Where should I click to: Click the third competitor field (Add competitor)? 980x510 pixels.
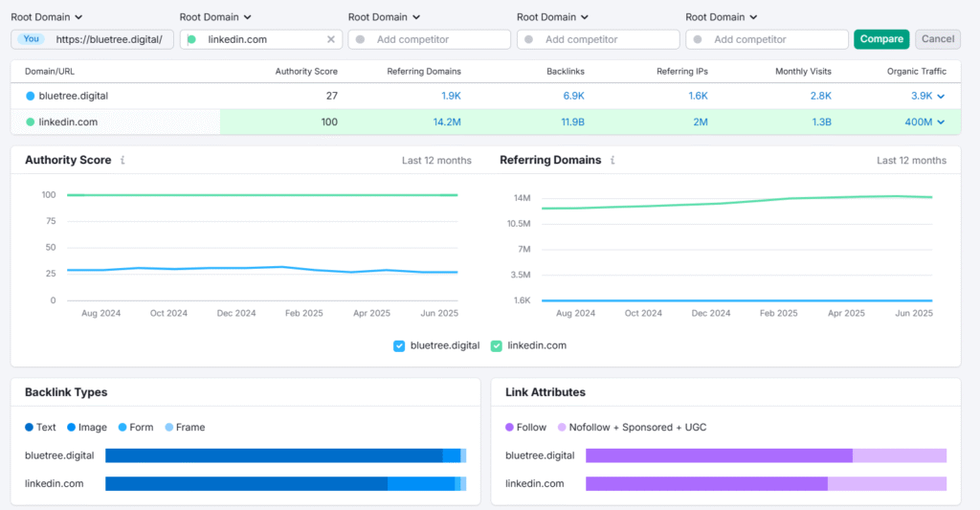(430, 39)
